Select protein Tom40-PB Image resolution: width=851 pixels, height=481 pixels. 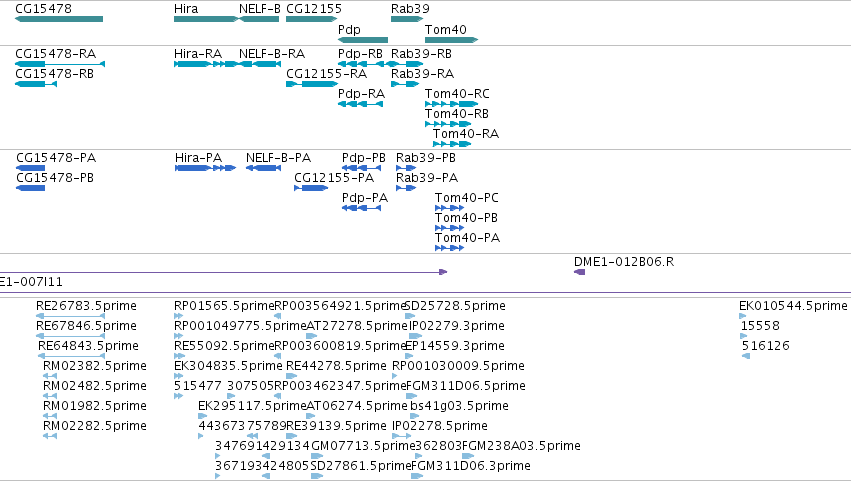coord(466,218)
